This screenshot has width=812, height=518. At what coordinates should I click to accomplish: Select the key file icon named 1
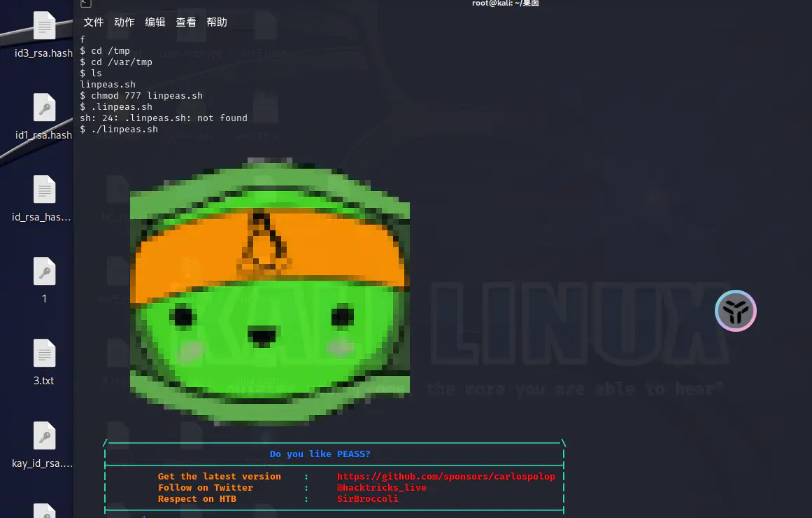coord(45,271)
